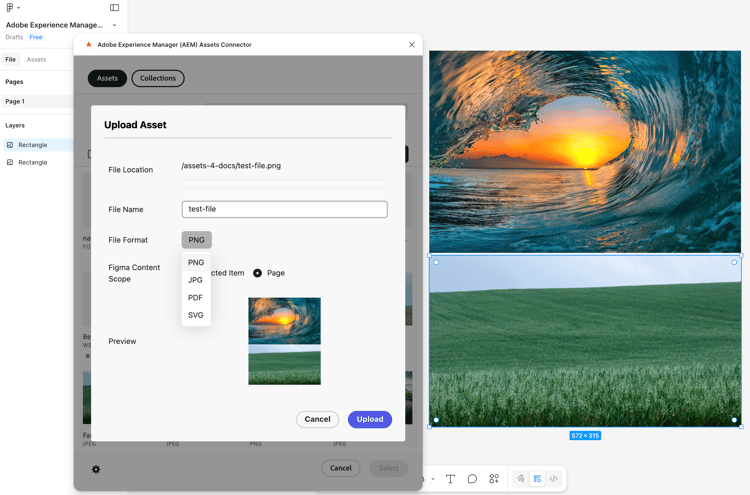Click the File Name label
Screen dimensions: 750x495
pyautogui.click(x=126, y=209)
